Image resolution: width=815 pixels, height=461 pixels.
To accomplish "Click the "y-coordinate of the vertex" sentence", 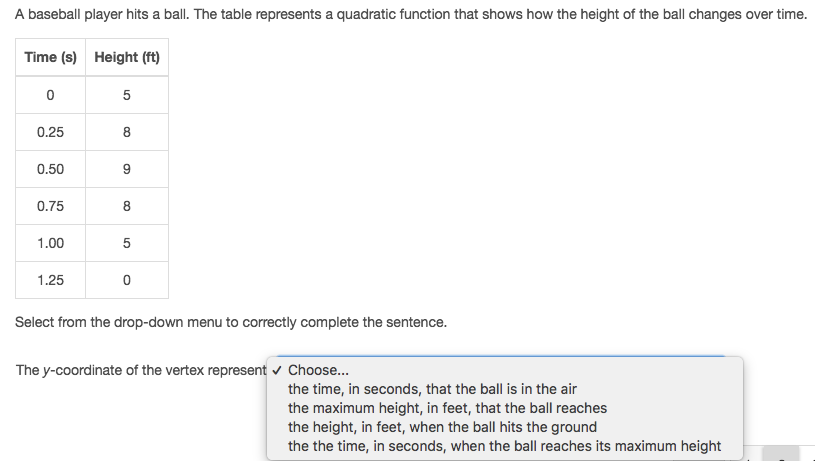I will pos(141,370).
